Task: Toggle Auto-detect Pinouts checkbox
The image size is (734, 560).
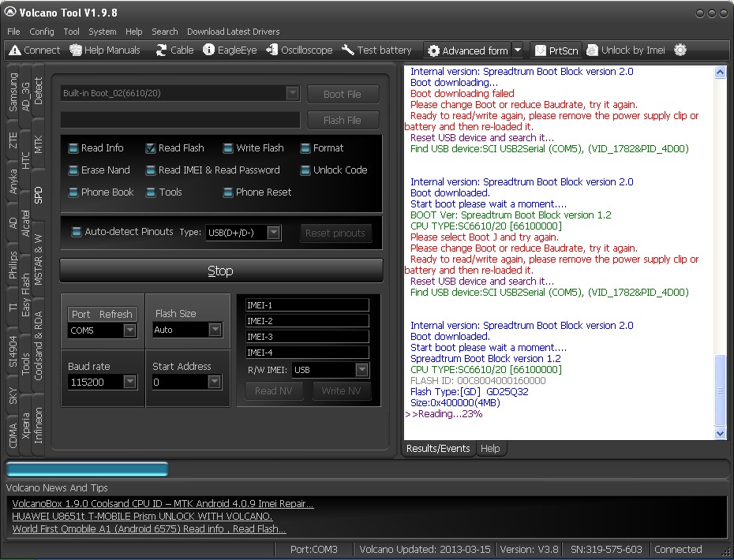Action: 77,232
